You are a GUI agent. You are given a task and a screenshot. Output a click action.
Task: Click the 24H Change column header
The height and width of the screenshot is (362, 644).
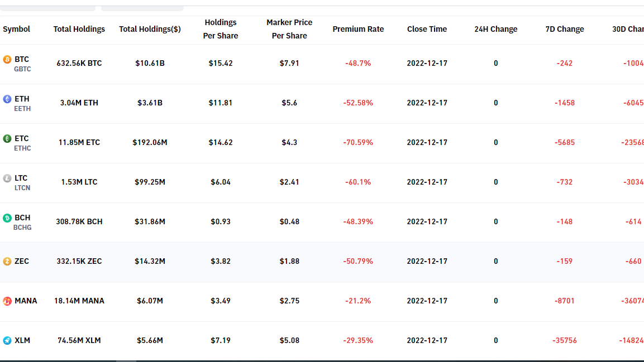point(495,29)
